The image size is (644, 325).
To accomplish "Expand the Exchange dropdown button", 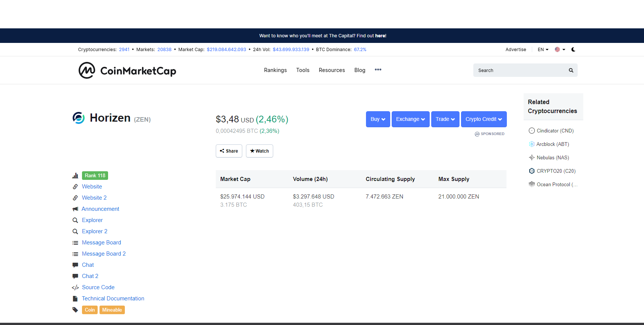I will pos(411,119).
